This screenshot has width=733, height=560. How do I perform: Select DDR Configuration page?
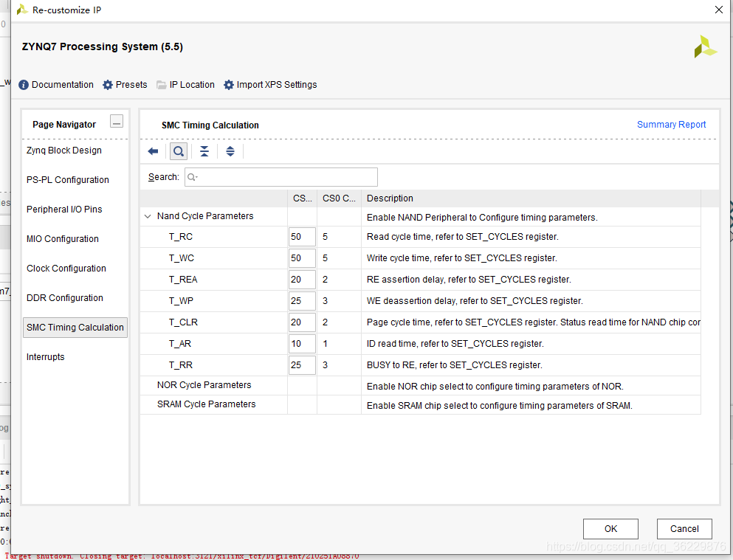point(65,298)
